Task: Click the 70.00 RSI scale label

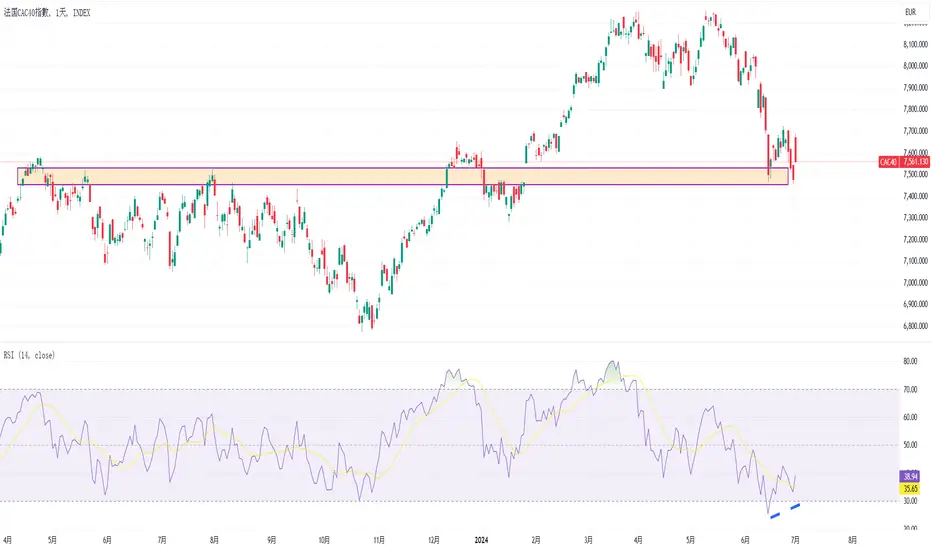Action: [910, 389]
